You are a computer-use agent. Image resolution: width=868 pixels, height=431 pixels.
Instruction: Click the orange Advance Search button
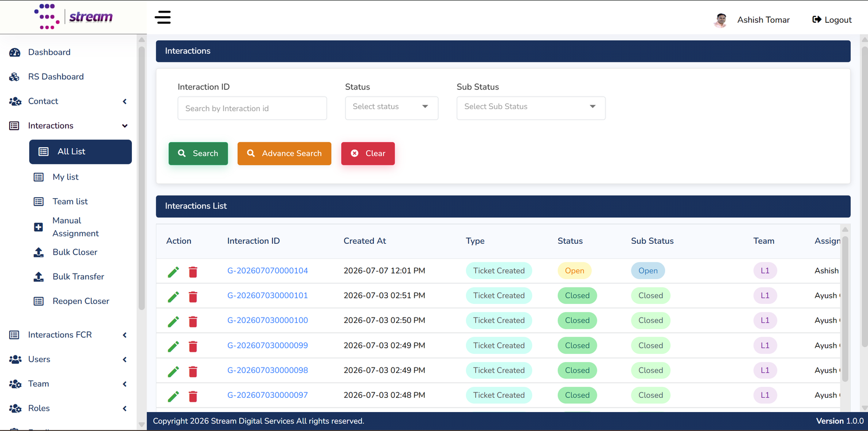284,154
